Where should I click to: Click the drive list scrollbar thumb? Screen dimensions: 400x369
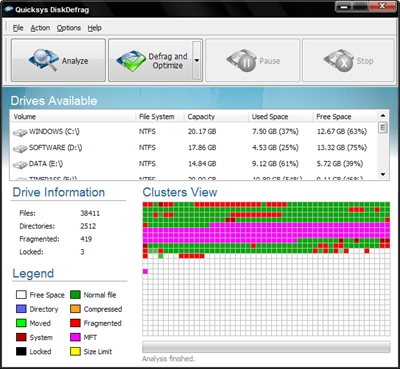pos(383,128)
